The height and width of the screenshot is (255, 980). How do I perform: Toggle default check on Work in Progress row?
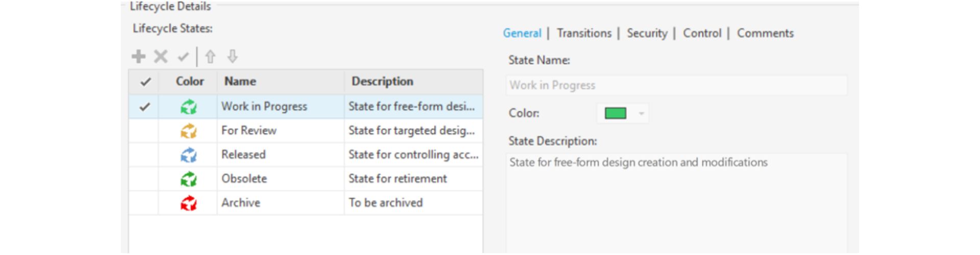(145, 107)
